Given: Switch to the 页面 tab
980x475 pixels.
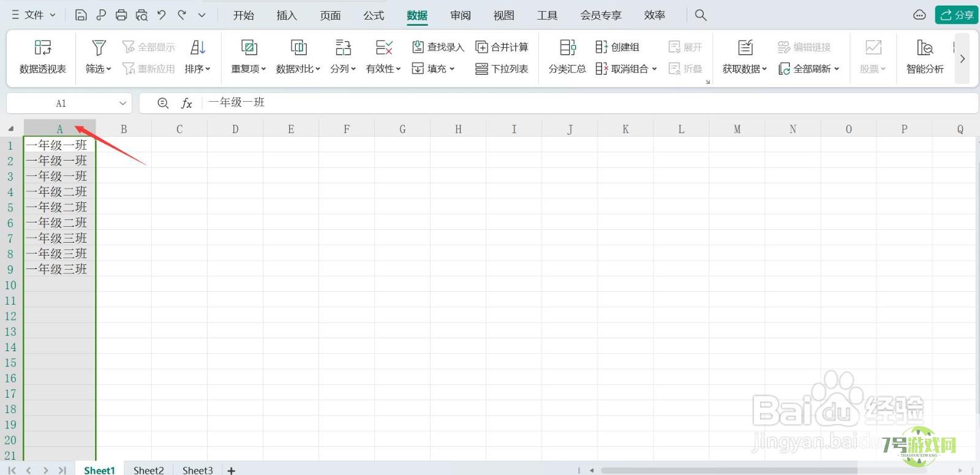Looking at the screenshot, I should (330, 15).
